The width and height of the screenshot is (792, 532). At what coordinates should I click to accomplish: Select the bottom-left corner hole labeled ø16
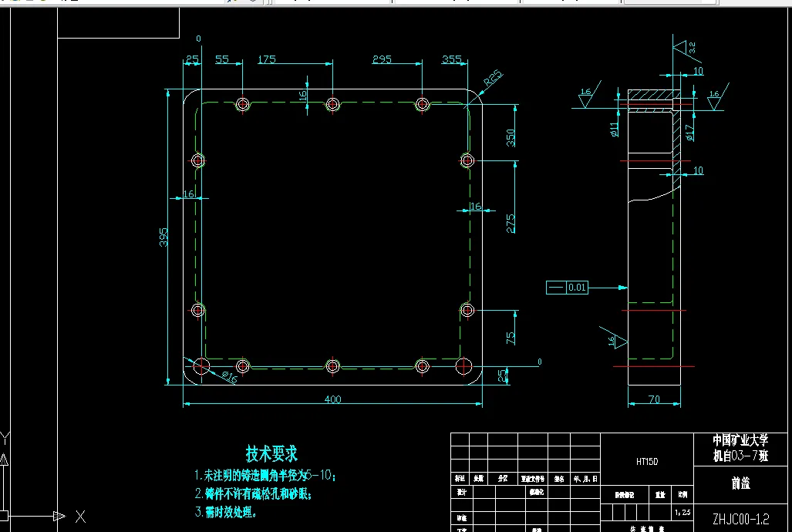[x=201, y=366]
